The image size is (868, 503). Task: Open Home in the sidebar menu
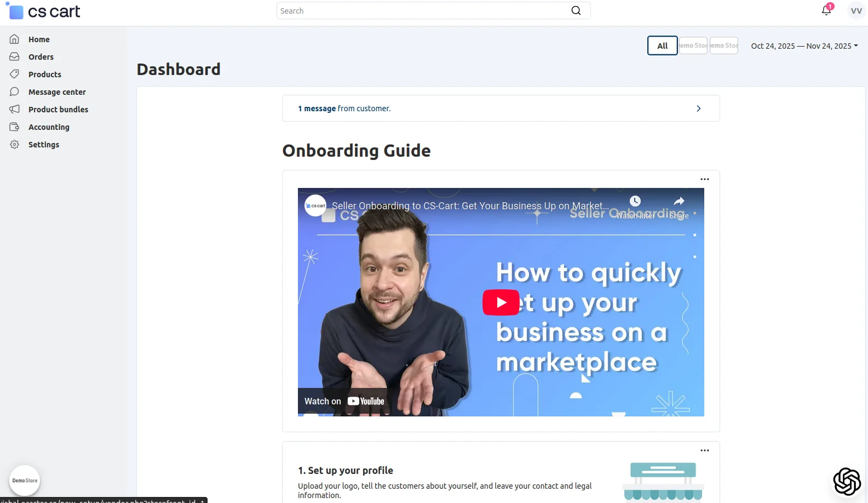[39, 39]
